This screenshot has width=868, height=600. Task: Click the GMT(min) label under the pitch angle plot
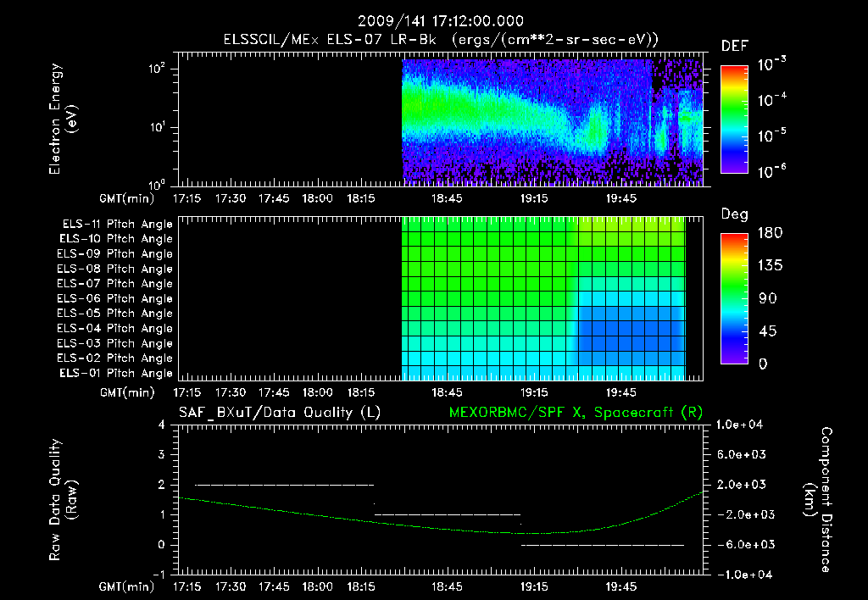pos(127,392)
